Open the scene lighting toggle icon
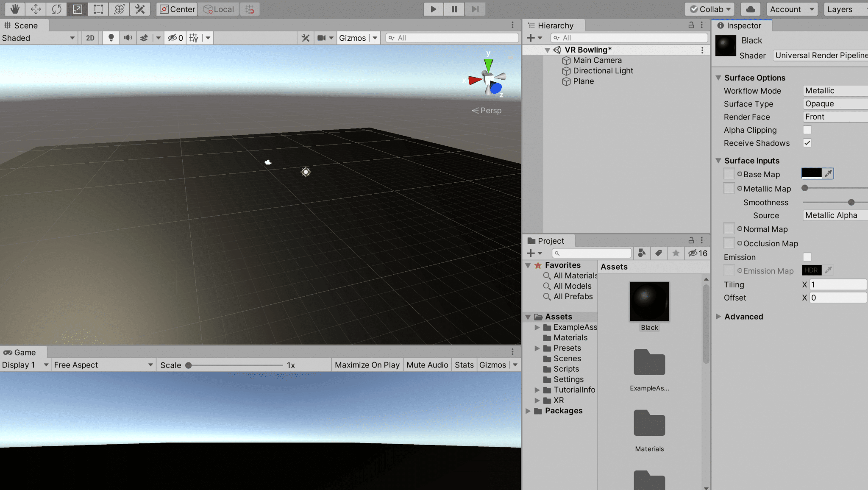868x490 pixels. click(111, 38)
